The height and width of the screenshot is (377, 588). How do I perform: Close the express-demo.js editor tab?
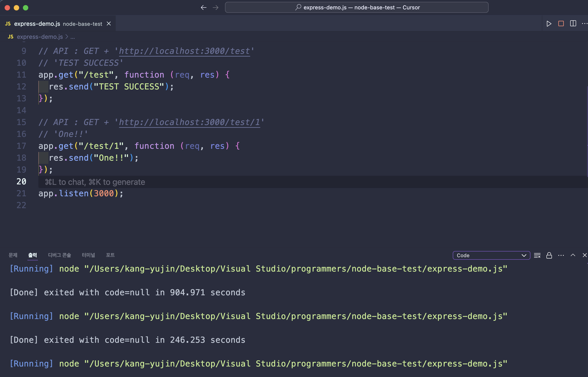pos(109,24)
